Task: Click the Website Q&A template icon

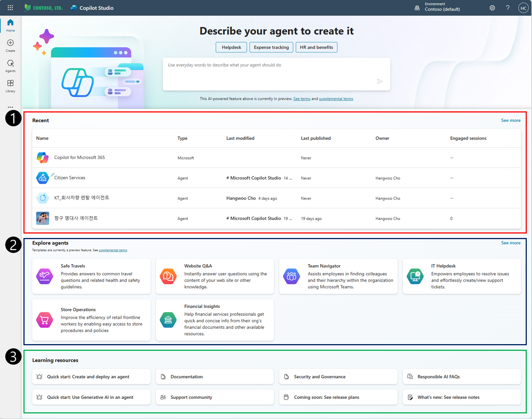Action: click(168, 276)
